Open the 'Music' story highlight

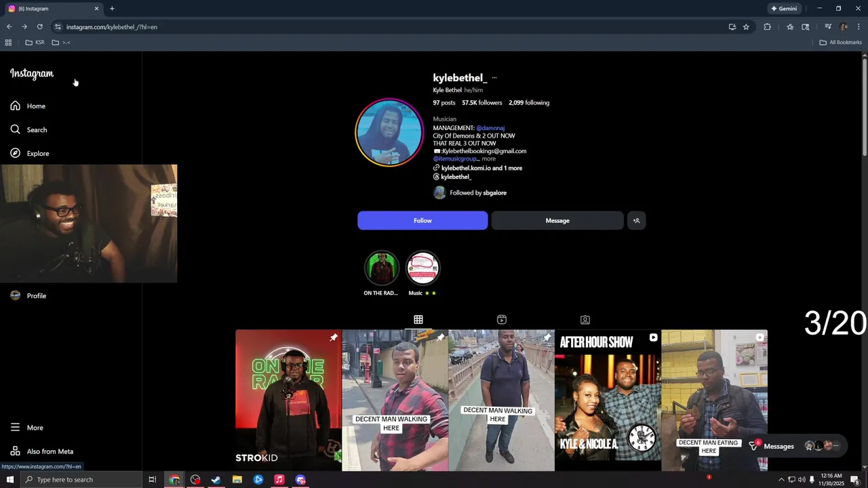click(x=422, y=273)
